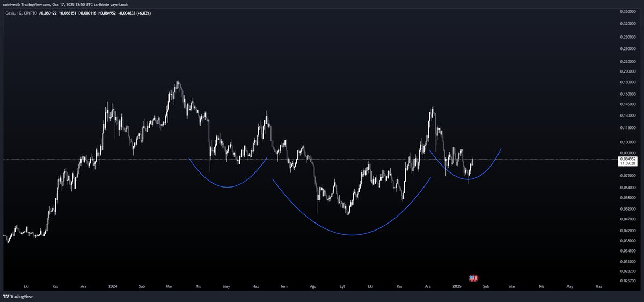Click the 0,360000 price axis label

627,11
